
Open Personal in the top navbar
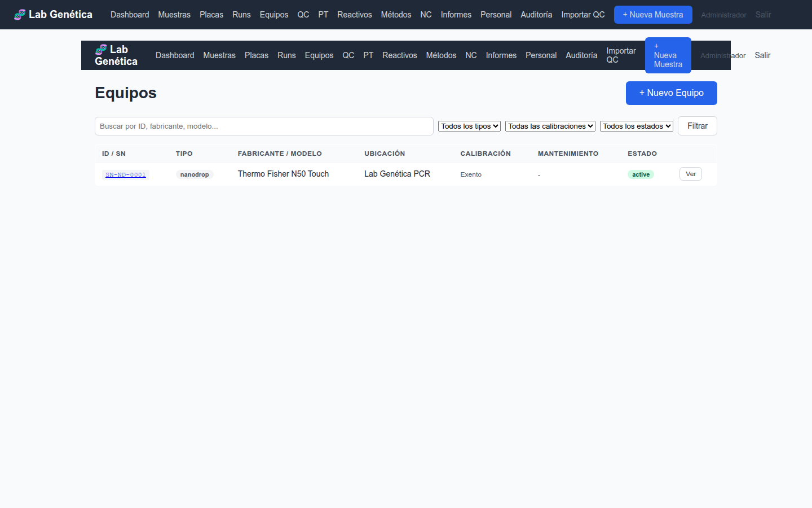click(x=496, y=15)
